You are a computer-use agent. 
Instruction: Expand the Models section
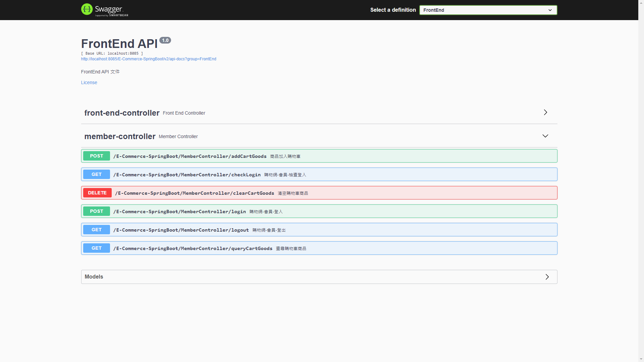point(547,277)
